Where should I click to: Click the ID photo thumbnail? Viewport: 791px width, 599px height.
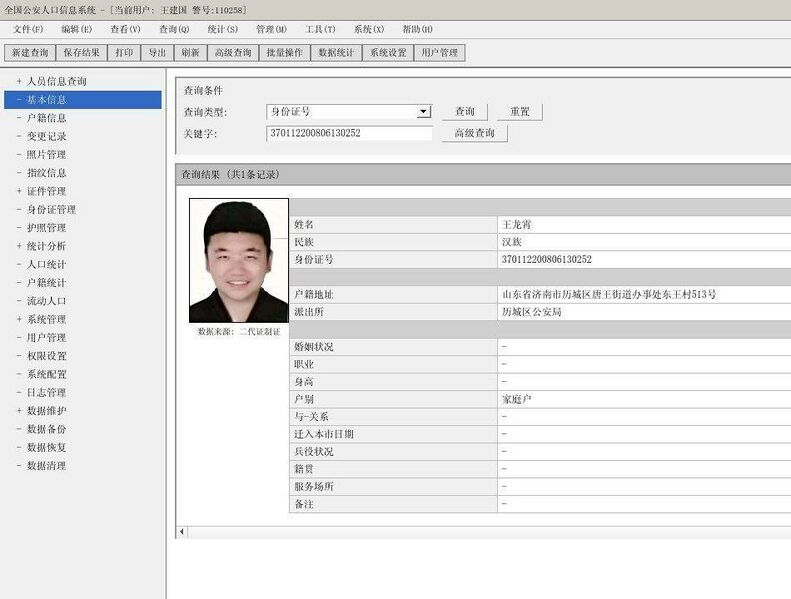click(239, 260)
